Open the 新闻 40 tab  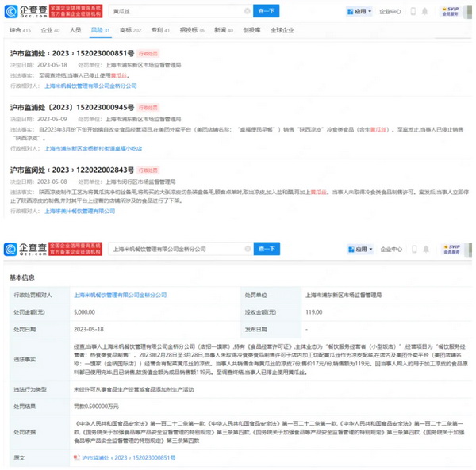(x=224, y=30)
